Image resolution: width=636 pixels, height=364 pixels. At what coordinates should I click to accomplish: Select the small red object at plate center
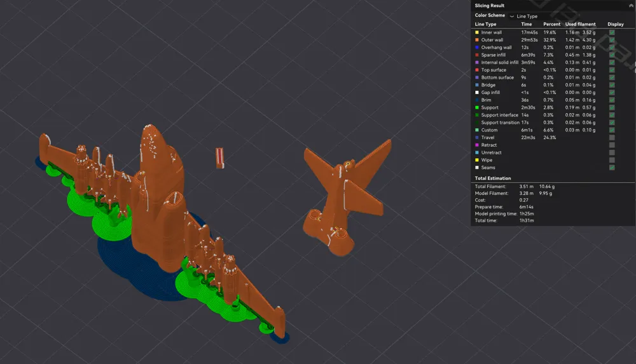point(219,158)
